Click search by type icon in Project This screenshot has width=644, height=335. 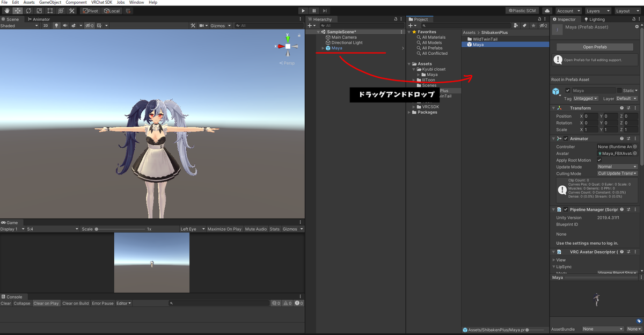click(516, 26)
